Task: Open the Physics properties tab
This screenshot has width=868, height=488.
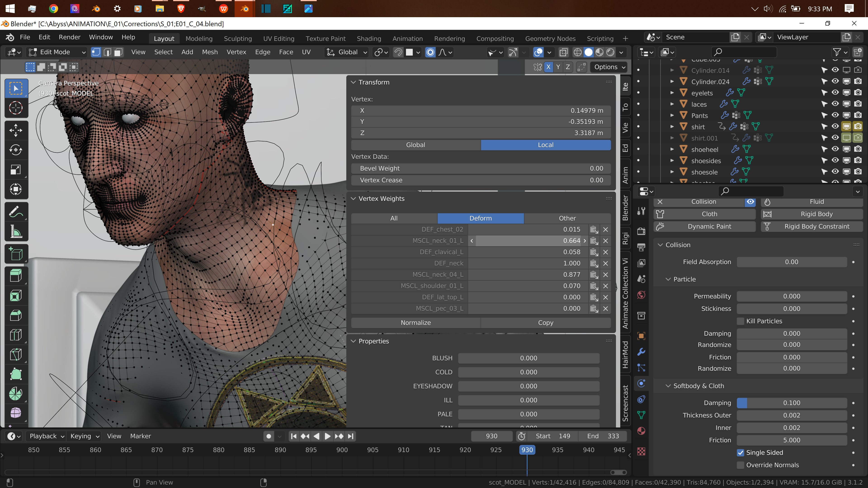Action: point(641,383)
